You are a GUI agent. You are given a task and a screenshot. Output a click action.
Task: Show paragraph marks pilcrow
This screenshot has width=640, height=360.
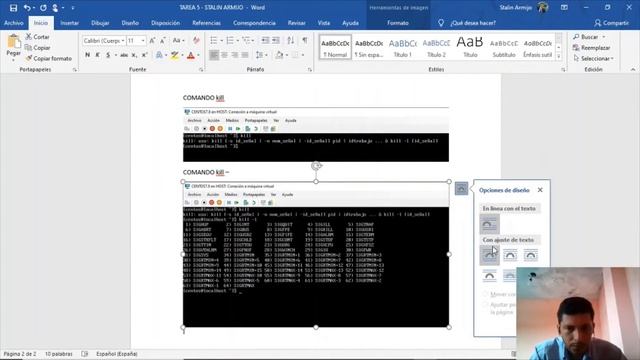[x=305, y=40]
